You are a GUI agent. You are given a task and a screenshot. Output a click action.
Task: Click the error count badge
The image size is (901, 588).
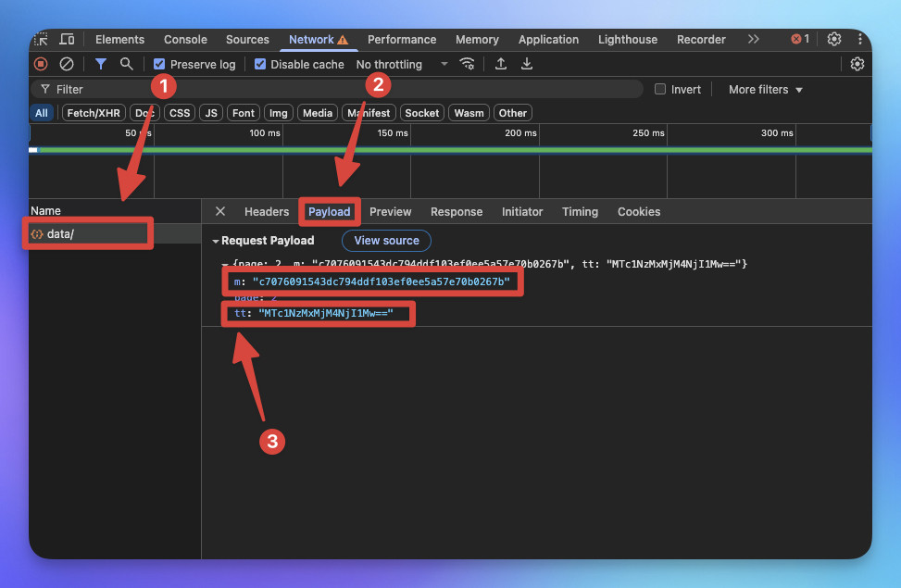tap(800, 39)
